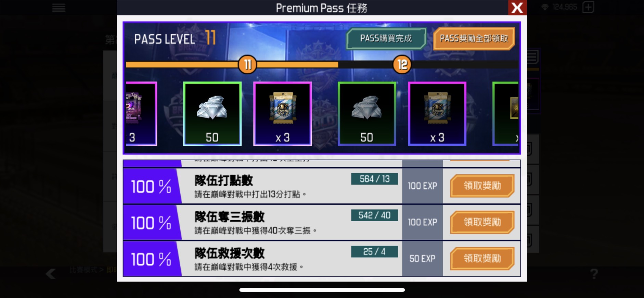
Task: Select the first 50 diamonds reward
Action: click(212, 114)
